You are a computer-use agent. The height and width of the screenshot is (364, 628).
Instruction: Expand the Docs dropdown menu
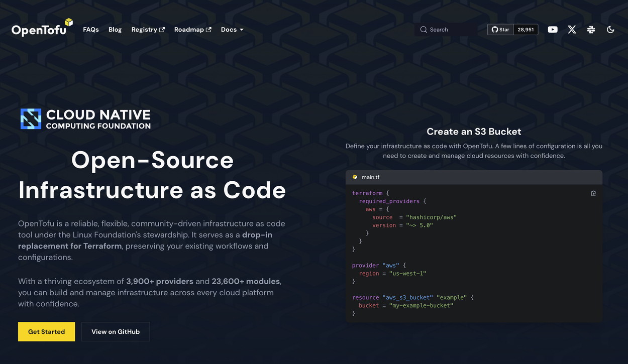coord(232,30)
